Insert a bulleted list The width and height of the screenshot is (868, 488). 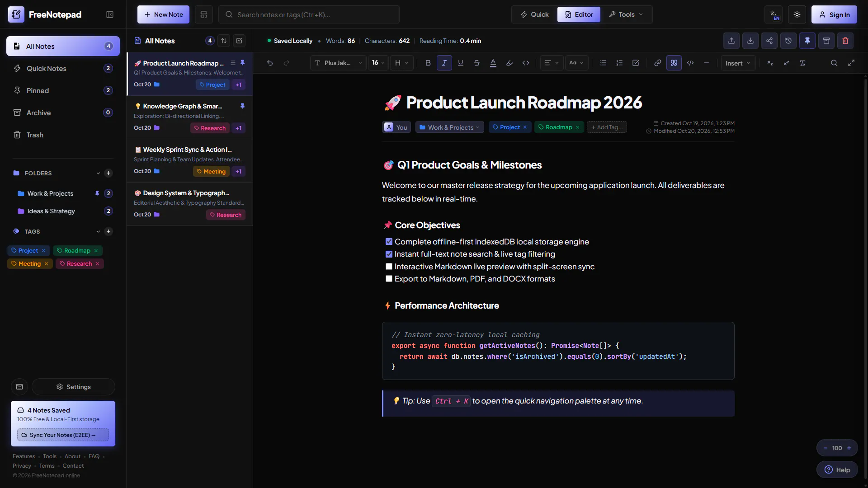tap(603, 63)
